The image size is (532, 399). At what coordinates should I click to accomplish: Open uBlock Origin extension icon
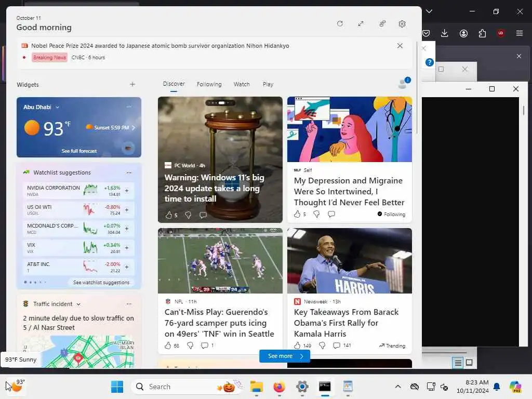pos(501,33)
